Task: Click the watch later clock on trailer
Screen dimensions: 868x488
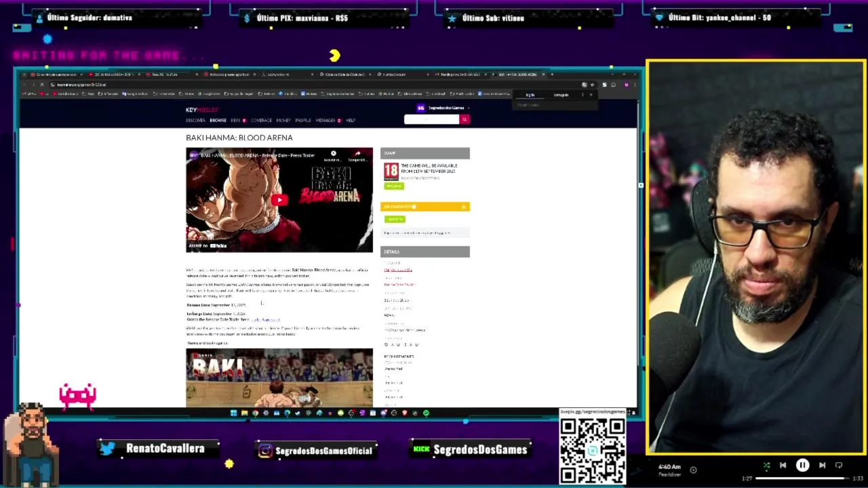Action: pyautogui.click(x=333, y=155)
